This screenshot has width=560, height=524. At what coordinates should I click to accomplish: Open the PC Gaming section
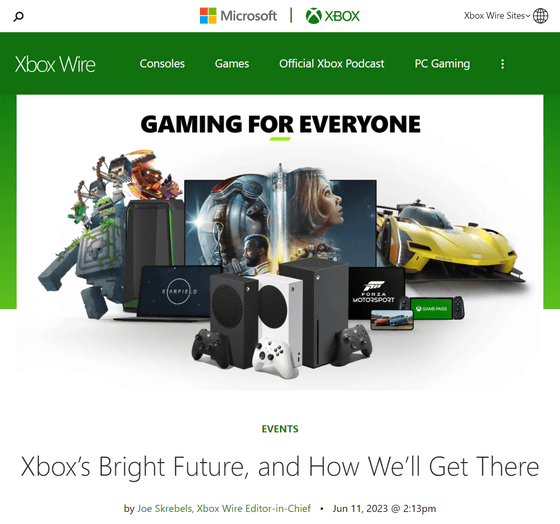click(x=442, y=64)
